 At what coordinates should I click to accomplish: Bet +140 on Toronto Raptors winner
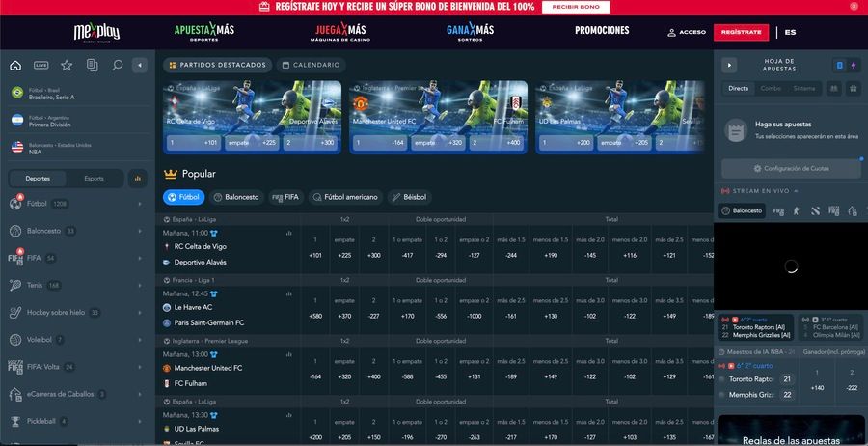(x=816, y=380)
